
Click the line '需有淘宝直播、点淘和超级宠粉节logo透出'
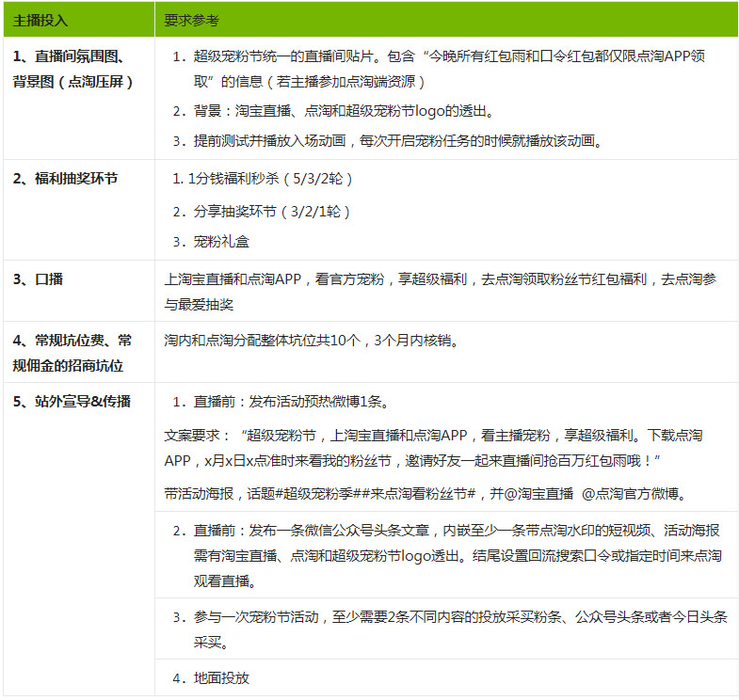pos(458,556)
